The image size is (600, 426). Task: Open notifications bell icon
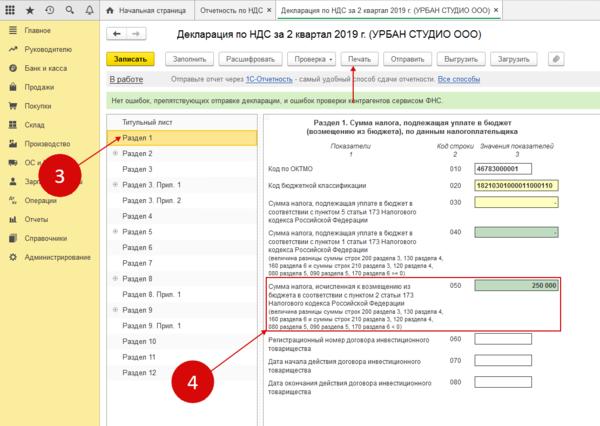(x=90, y=10)
